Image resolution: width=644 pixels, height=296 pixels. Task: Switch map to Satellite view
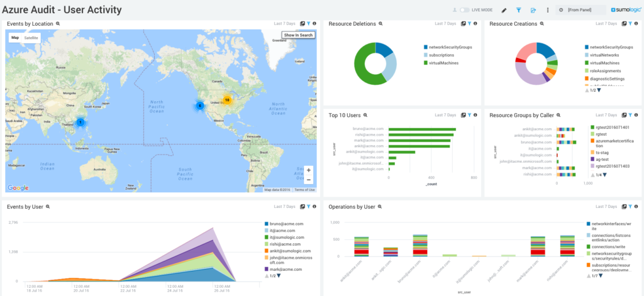pyautogui.click(x=31, y=38)
